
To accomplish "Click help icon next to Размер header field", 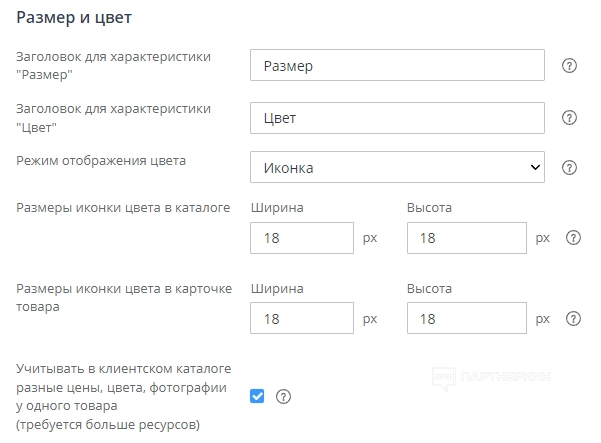I will tap(570, 66).
